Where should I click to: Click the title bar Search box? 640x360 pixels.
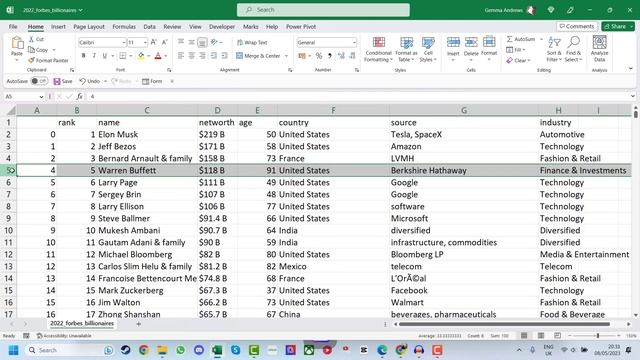tap(323, 10)
